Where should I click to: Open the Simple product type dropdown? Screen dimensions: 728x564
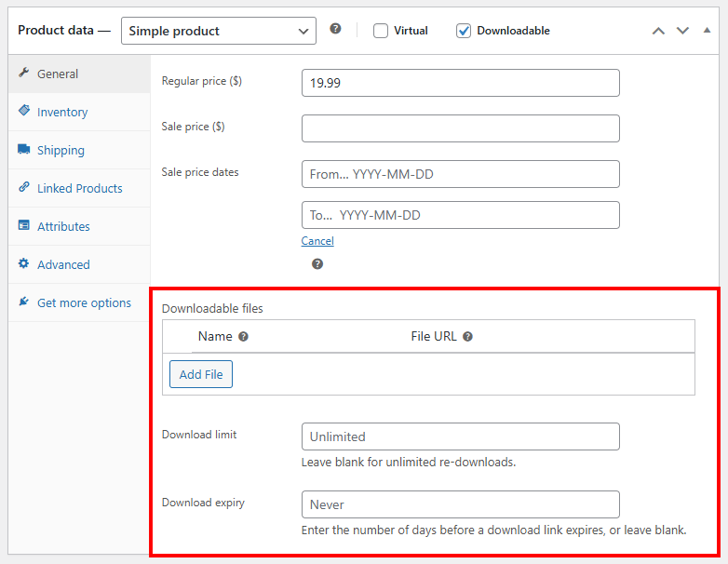click(219, 31)
